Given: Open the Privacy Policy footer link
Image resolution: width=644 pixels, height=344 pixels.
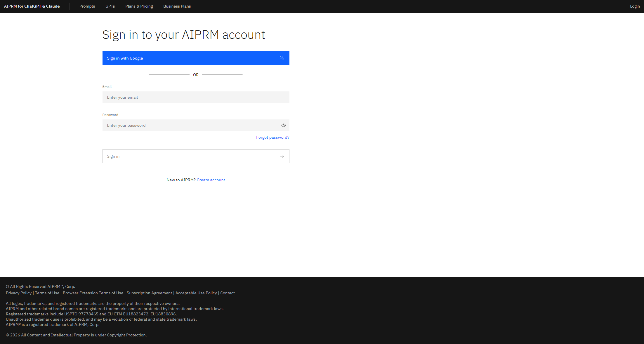Looking at the screenshot, I should point(19,293).
